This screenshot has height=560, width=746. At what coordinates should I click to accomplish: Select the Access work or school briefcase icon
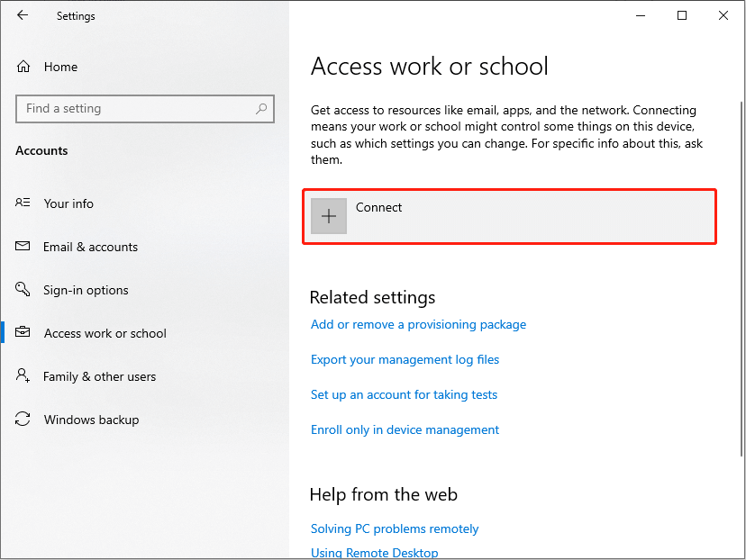click(x=23, y=333)
